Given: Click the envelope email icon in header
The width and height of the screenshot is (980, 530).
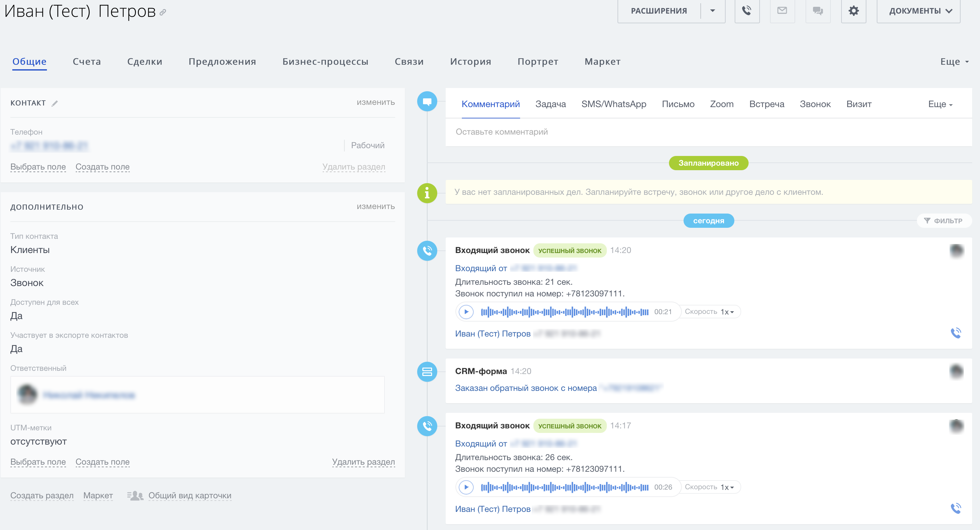Looking at the screenshot, I should click(782, 11).
